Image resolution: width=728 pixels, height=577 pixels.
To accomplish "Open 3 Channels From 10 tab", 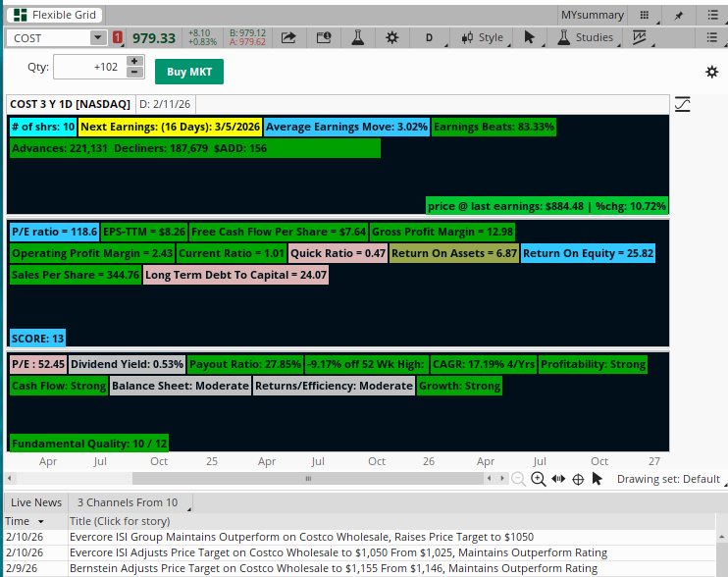I will click(128, 501).
